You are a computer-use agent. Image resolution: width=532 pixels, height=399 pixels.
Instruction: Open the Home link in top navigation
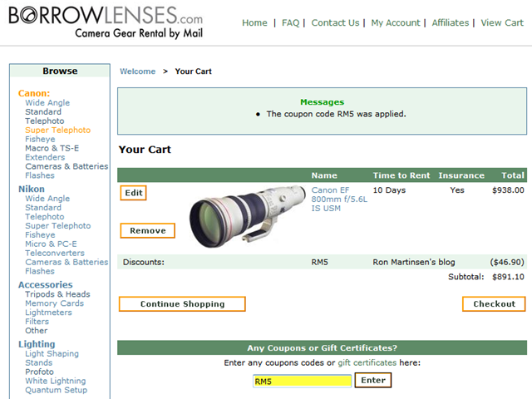click(x=254, y=22)
